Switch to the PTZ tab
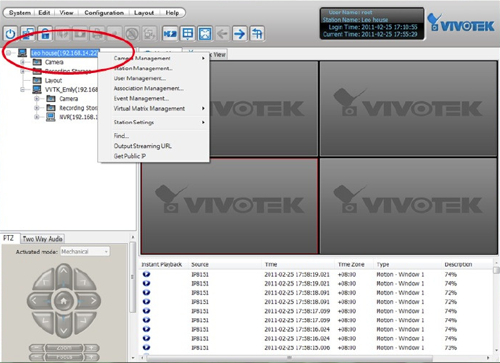Screen dimensions: 500x363 [9, 238]
